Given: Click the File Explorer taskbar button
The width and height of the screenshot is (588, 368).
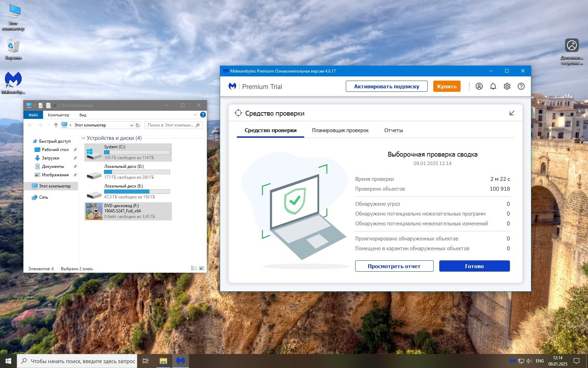Looking at the screenshot, I should 163,361.
